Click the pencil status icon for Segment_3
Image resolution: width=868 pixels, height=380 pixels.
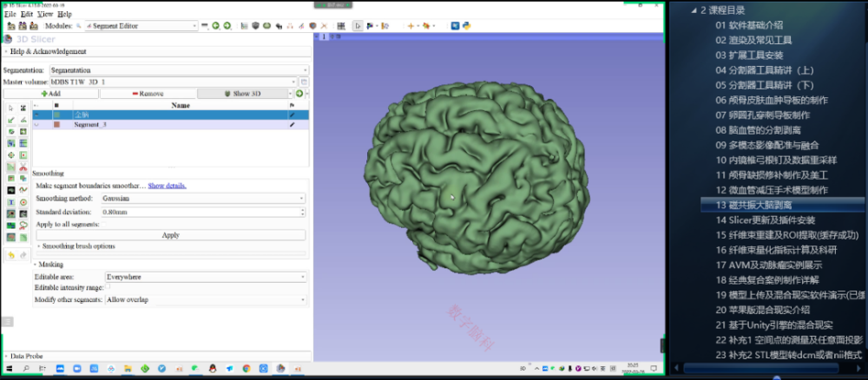tap(292, 125)
